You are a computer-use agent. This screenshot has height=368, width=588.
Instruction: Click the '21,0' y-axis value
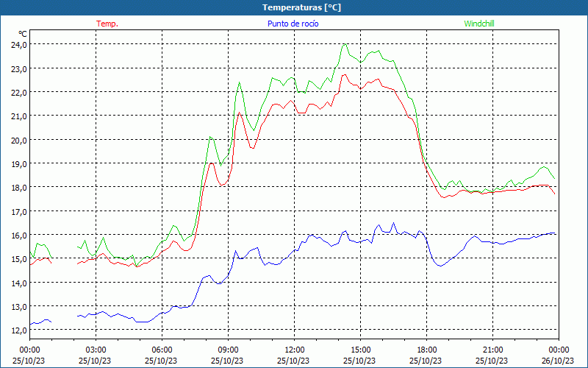click(x=19, y=116)
